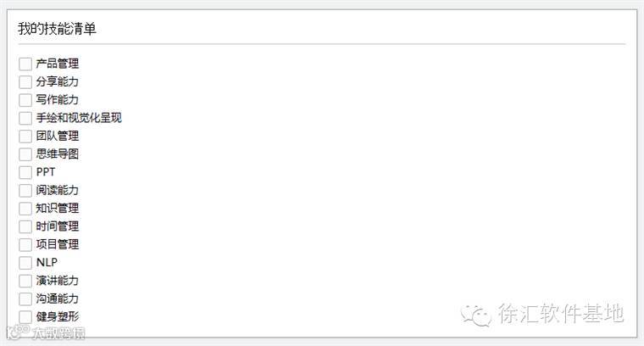Enable the 写作能力 checkbox
This screenshot has height=346, width=644.
click(25, 100)
